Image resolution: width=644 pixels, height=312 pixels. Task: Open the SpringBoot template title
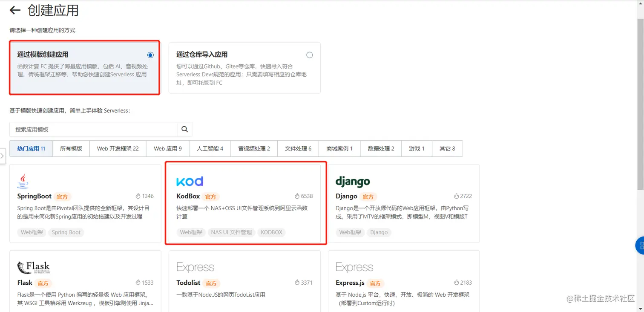point(34,196)
